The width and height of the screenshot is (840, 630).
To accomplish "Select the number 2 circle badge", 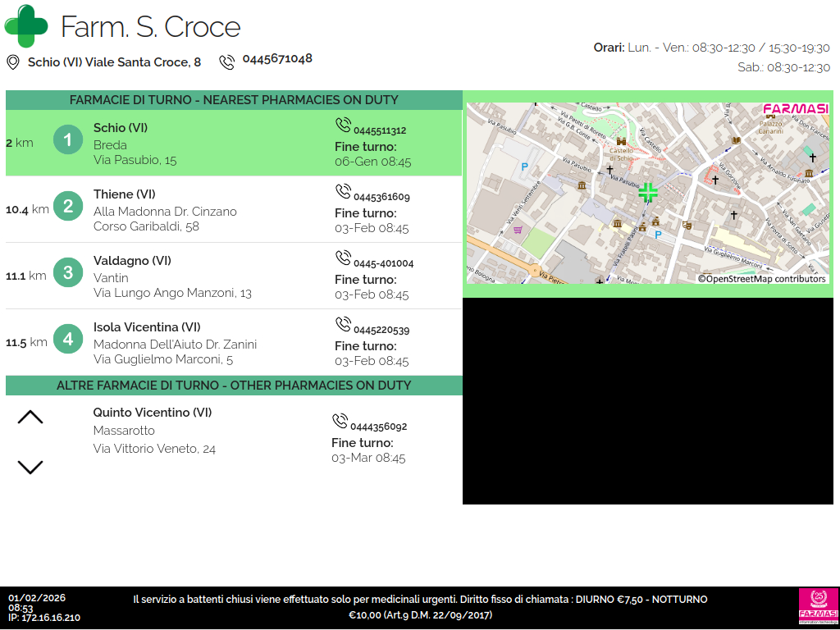I will click(68, 207).
